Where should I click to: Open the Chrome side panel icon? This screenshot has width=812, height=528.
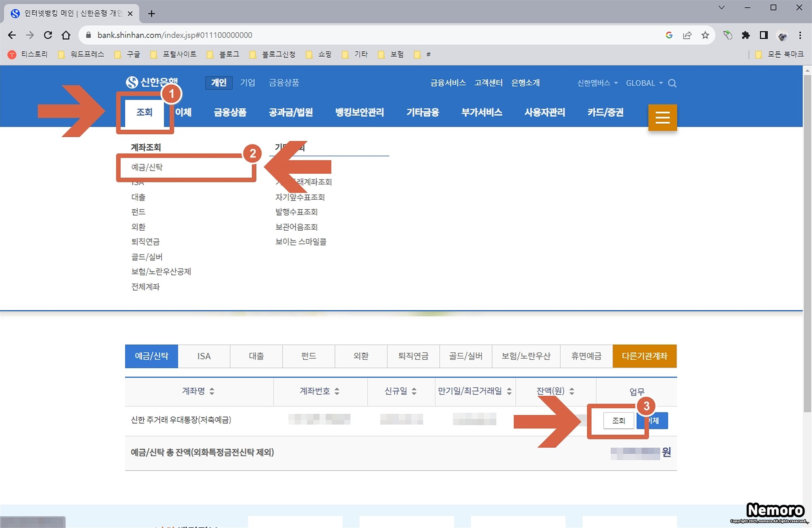[x=764, y=35]
